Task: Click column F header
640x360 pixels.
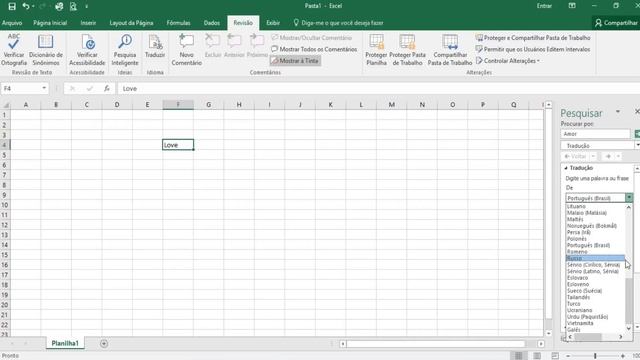Action: pos(178,105)
